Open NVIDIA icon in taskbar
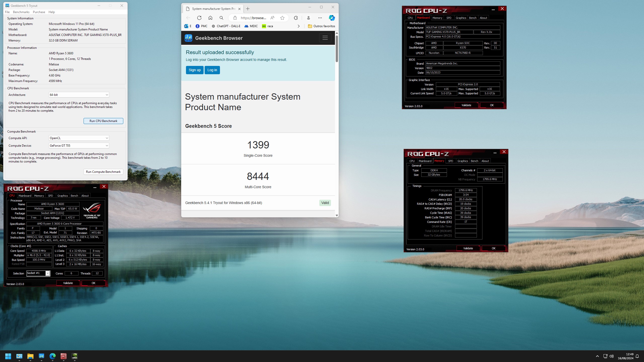Viewport: 644px width, 362px height. pos(74,356)
